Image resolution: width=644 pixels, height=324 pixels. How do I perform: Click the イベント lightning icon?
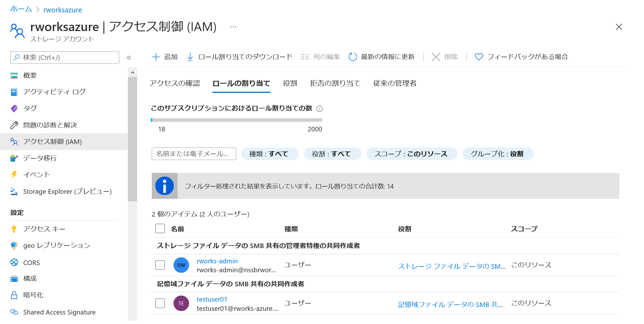click(x=14, y=175)
